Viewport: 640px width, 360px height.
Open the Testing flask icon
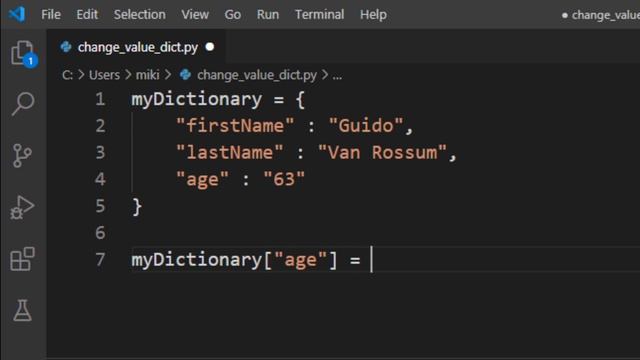point(22,310)
